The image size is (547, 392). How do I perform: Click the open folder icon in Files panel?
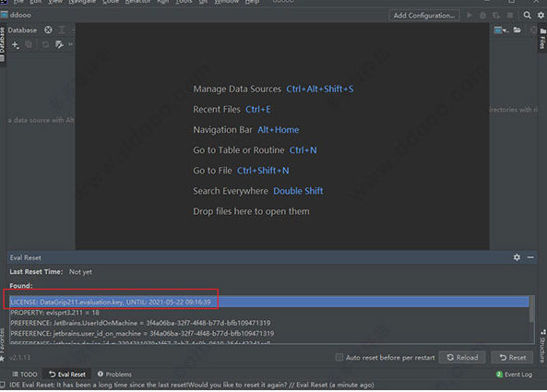517,30
